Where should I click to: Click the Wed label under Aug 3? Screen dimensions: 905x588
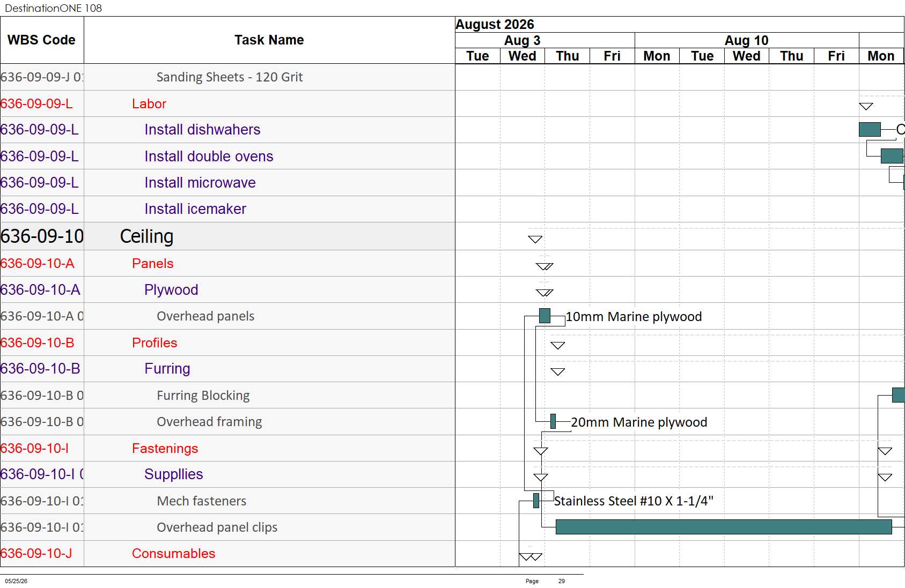click(x=522, y=56)
